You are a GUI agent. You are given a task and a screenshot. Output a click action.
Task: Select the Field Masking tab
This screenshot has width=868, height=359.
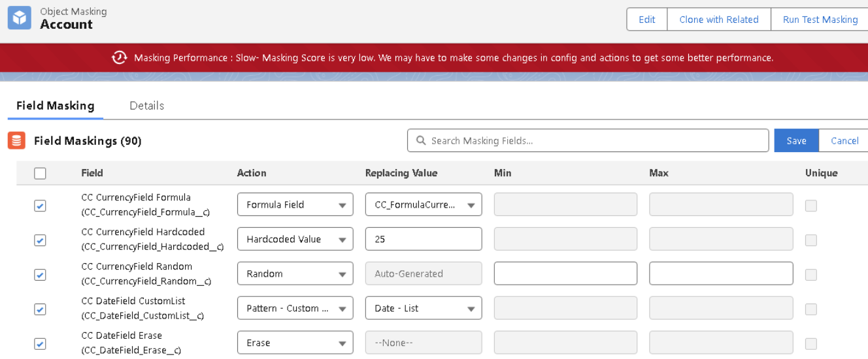click(x=56, y=106)
